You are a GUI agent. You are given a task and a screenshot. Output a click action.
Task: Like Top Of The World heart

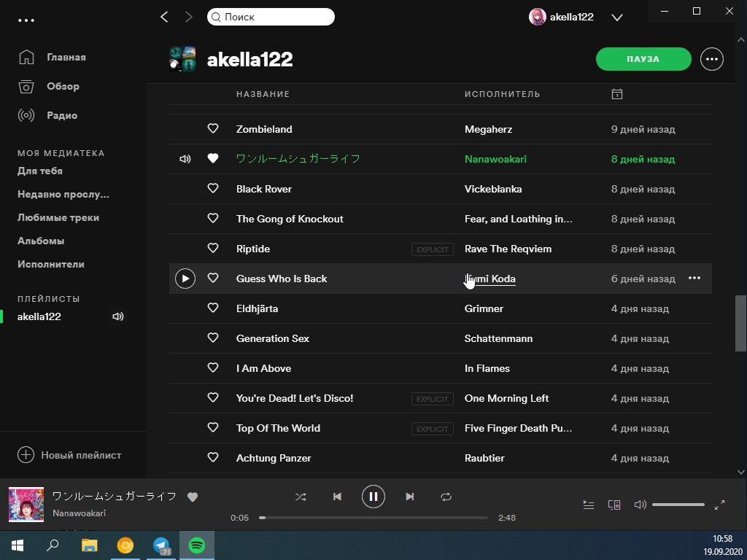point(213,427)
